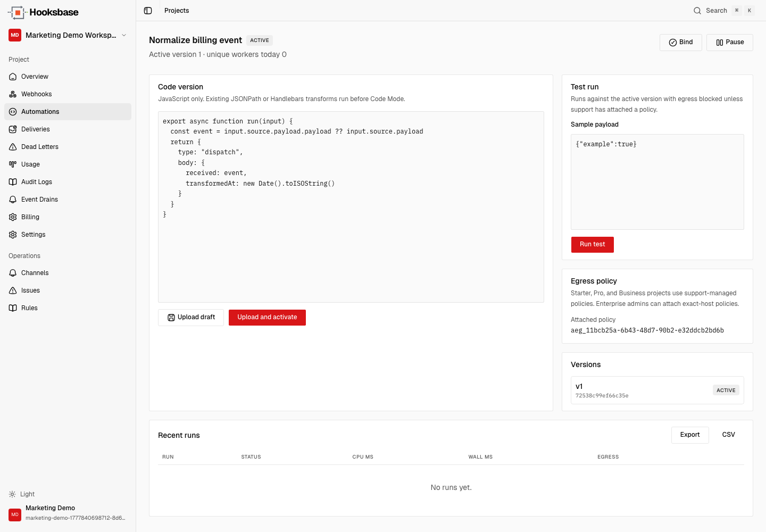
Task: Click the Usage chart icon
Action: 13,164
